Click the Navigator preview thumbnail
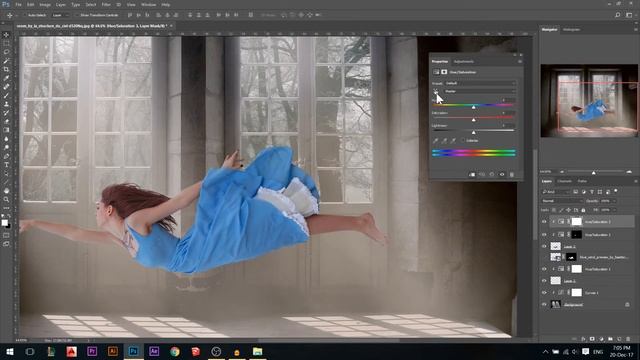The height and width of the screenshot is (360, 640). (589, 100)
